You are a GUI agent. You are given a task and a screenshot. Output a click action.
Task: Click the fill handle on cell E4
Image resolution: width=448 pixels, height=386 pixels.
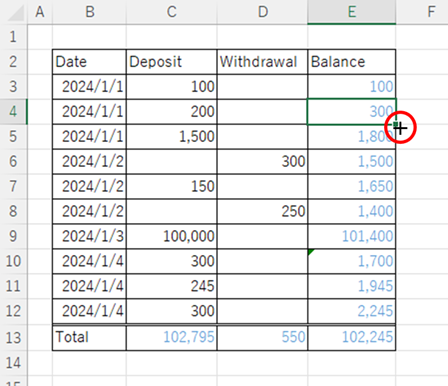click(x=395, y=124)
